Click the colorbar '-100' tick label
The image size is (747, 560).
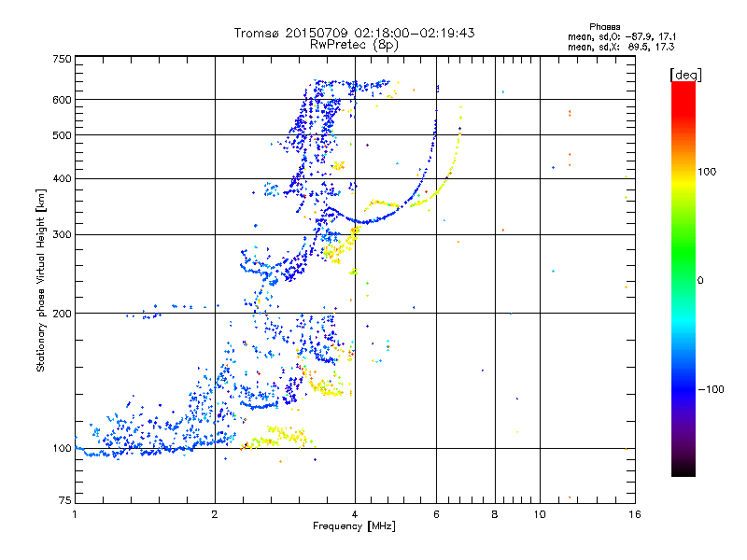pyautogui.click(x=711, y=389)
